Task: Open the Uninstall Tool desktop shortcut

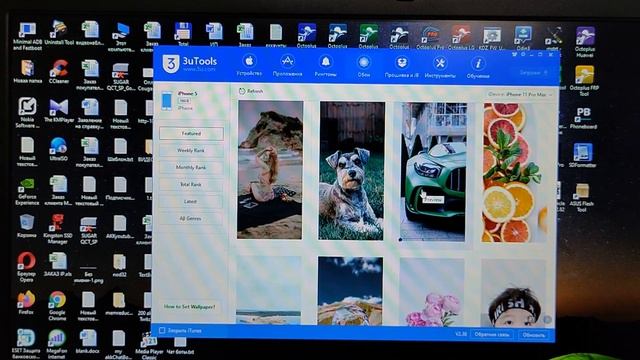Action: pyautogui.click(x=59, y=33)
